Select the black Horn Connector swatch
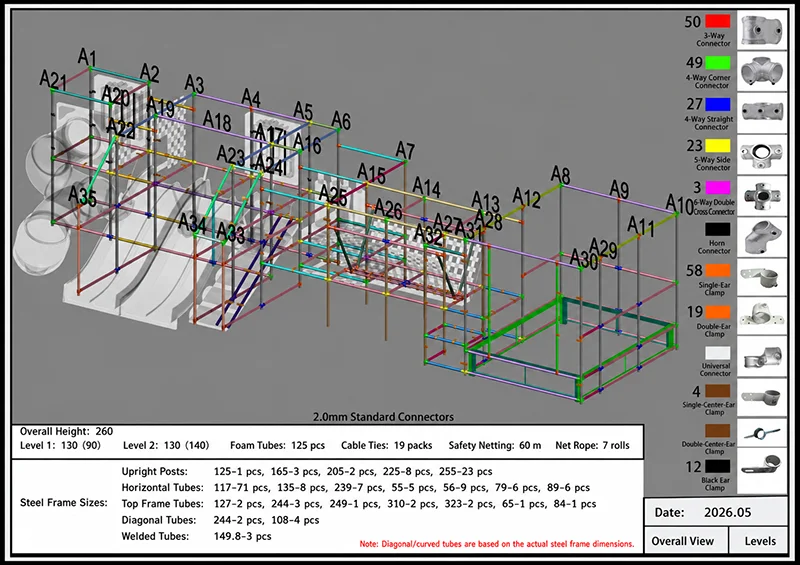The image size is (800, 565). click(x=717, y=229)
